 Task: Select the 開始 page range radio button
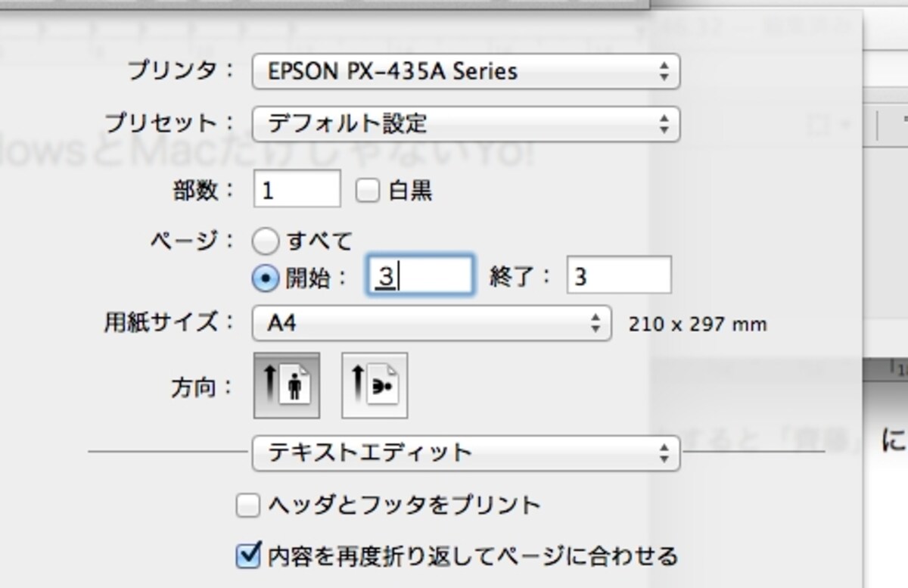click(x=266, y=278)
